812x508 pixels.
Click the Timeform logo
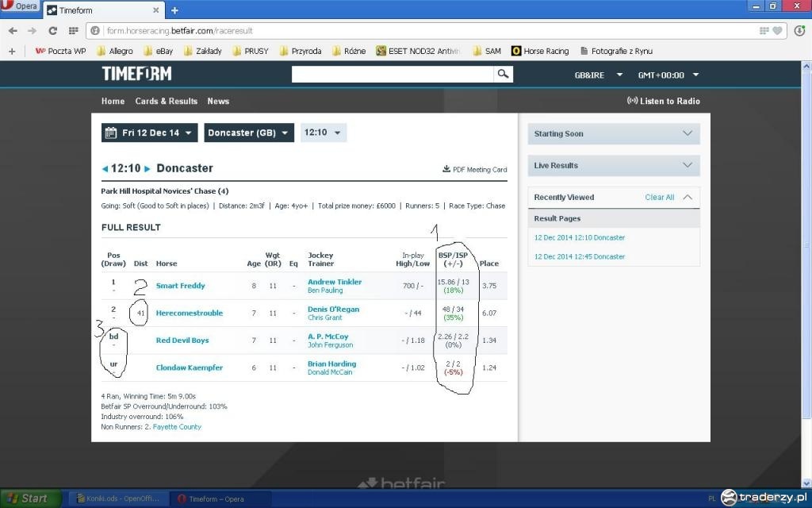136,74
